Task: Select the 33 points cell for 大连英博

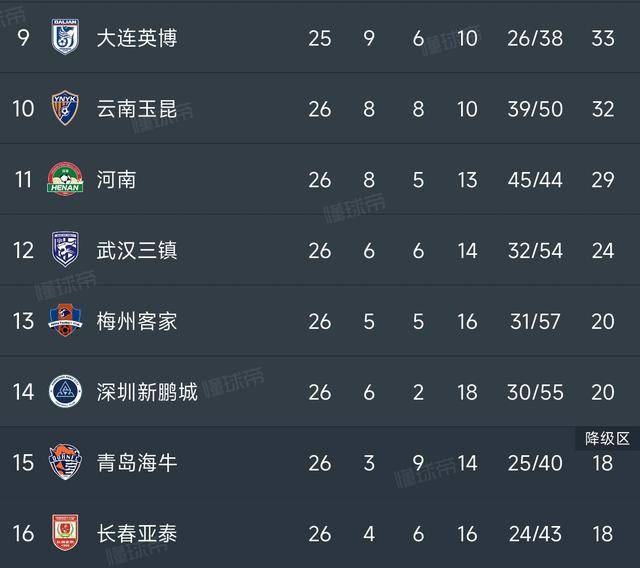Action: coord(603,38)
